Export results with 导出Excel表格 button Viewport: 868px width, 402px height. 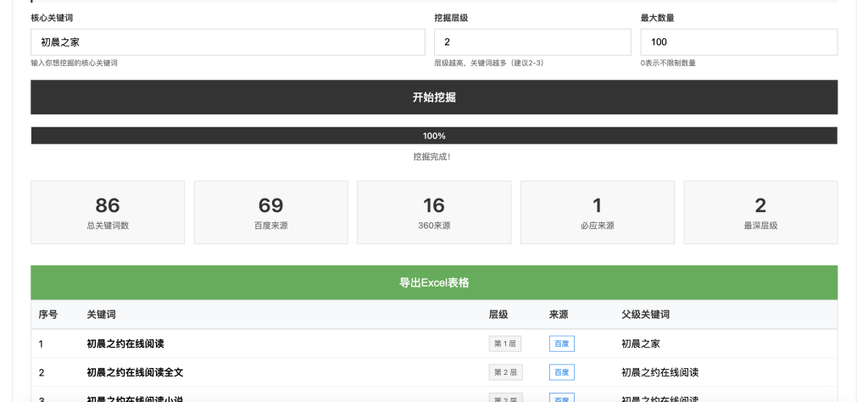(434, 282)
